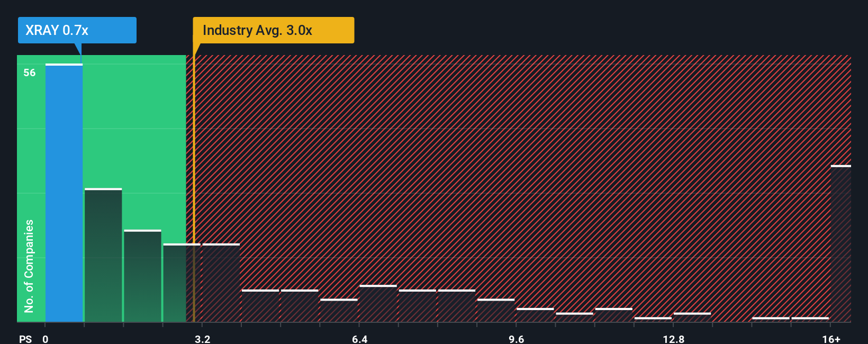Click the 56 value on the y-axis
Screen dimensions: 868x344
pos(30,73)
